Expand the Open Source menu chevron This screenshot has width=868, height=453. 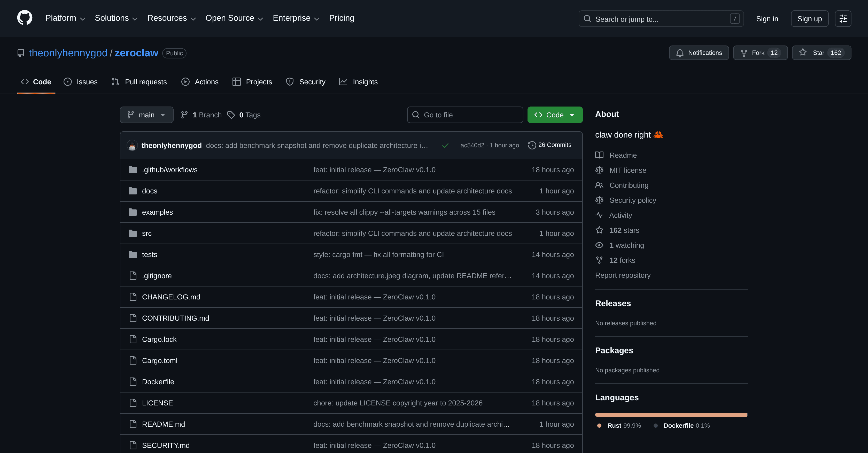click(260, 19)
